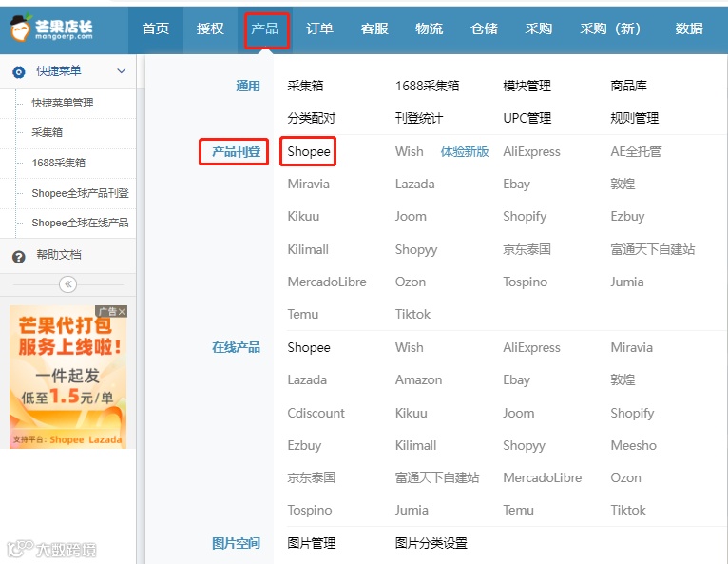Open the 采购（新）top menu
The width and height of the screenshot is (728, 564).
pyautogui.click(x=610, y=29)
